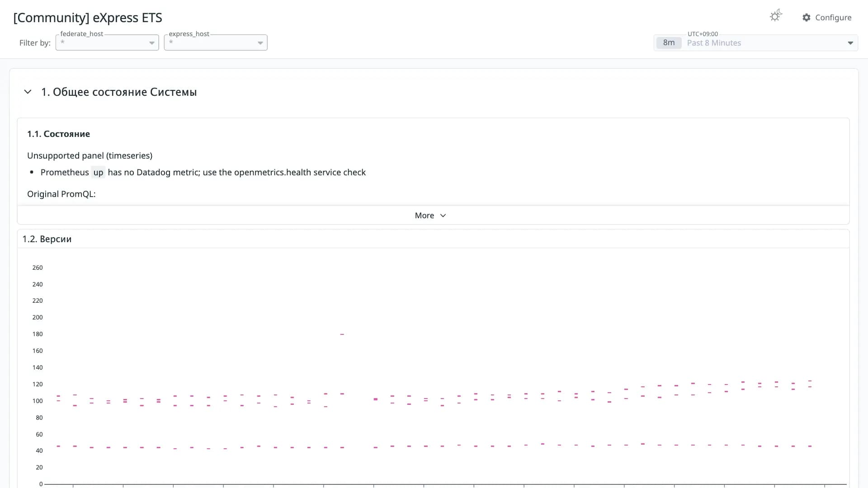Toggle the light/dark theme icon
The image size is (868, 488).
[776, 16]
